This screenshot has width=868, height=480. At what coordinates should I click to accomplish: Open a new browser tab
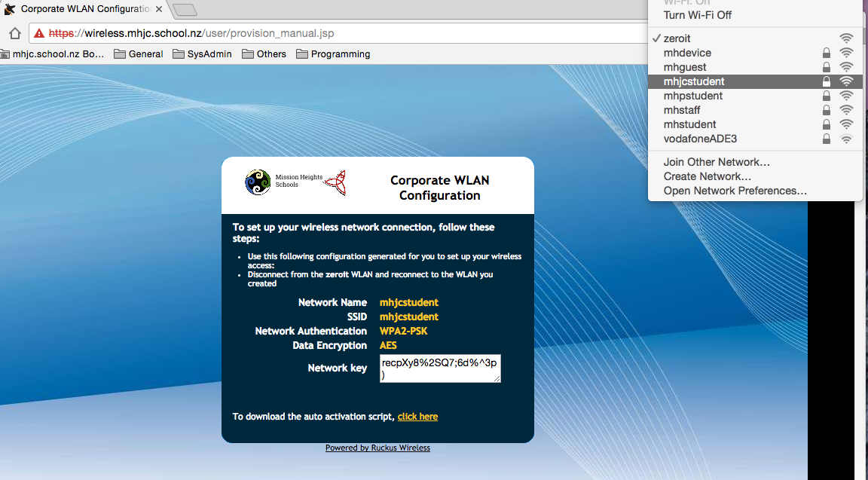point(185,10)
